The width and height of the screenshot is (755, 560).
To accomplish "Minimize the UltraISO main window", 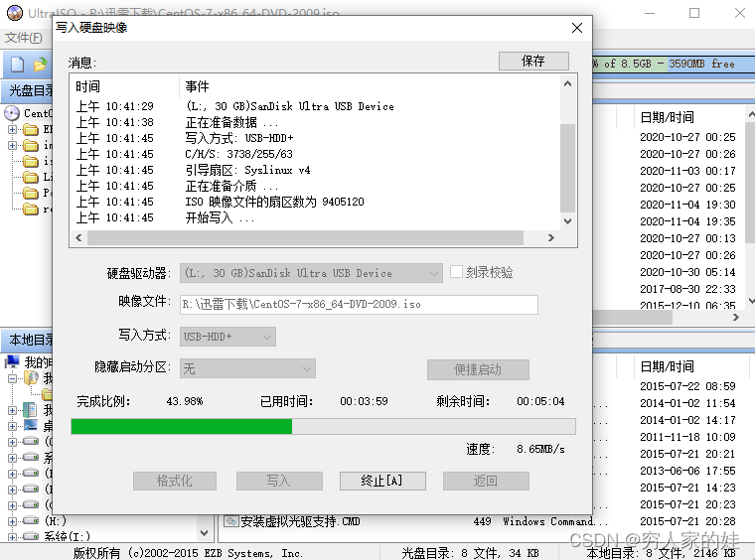I will 650,13.
